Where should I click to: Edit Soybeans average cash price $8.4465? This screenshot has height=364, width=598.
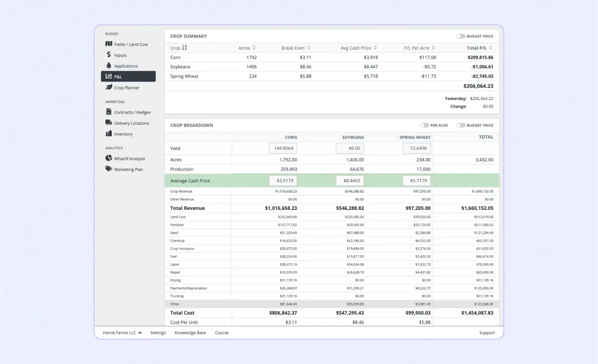[x=350, y=181]
